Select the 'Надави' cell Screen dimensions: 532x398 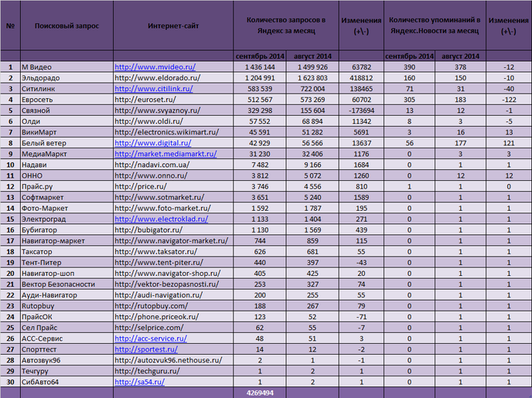[x=66, y=165]
